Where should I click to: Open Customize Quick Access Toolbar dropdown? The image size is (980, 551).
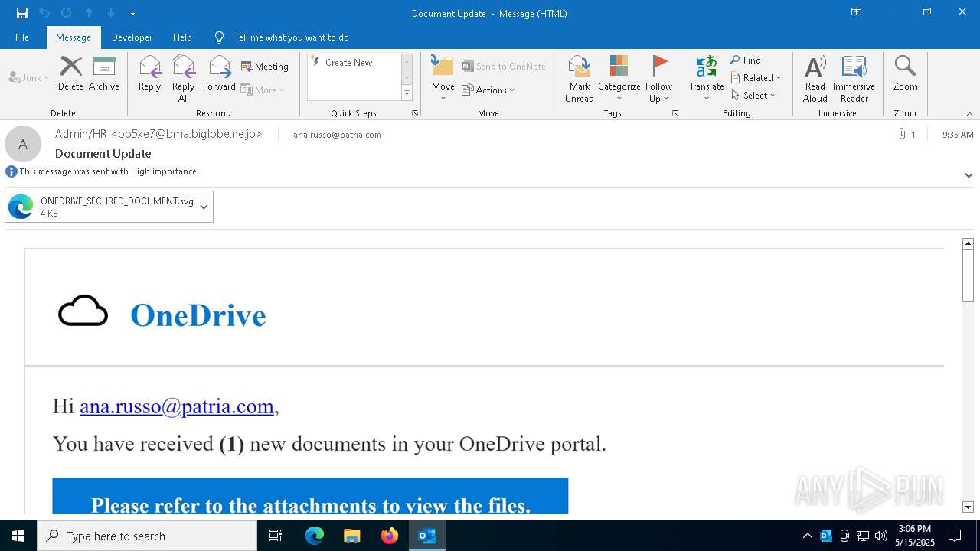point(132,13)
